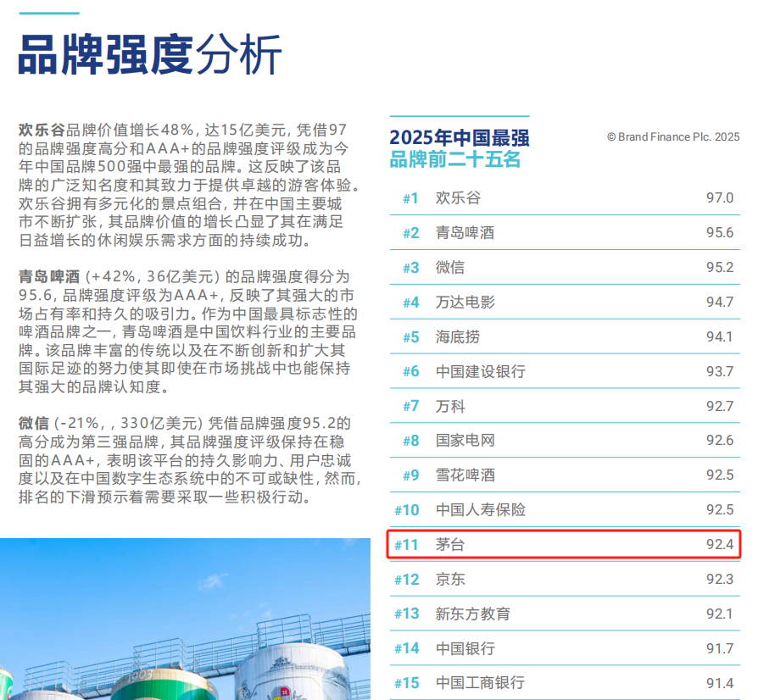Select 万科 in the ranking list
This screenshot has width=758, height=700.
pyautogui.click(x=450, y=406)
